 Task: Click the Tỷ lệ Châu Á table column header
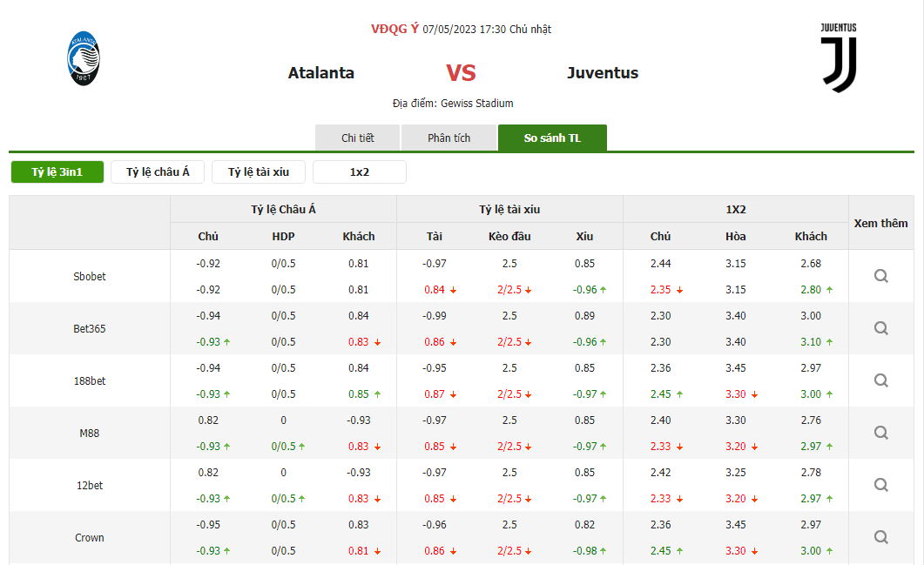click(x=283, y=209)
